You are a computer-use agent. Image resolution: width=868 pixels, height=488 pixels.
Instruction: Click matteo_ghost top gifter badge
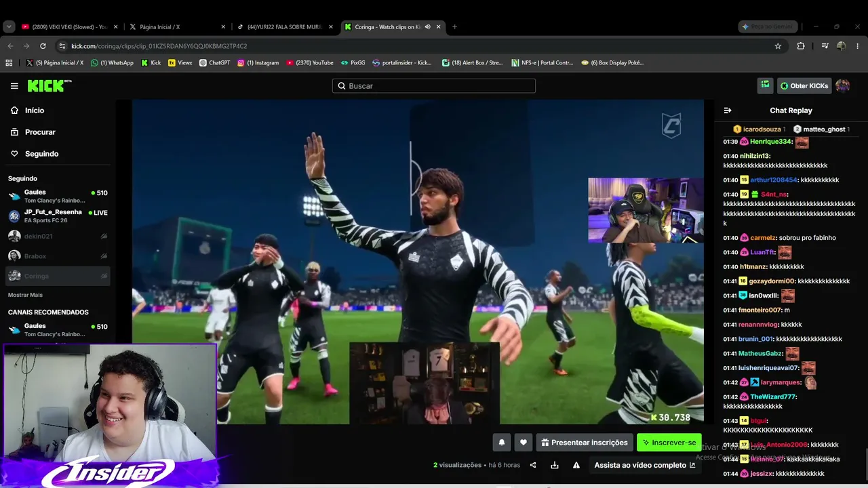click(821, 129)
